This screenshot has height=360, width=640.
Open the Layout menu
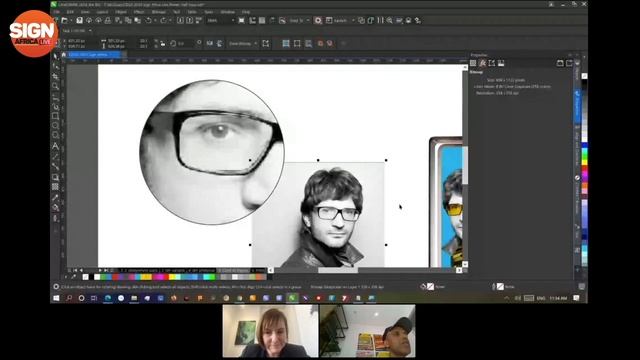[102, 12]
